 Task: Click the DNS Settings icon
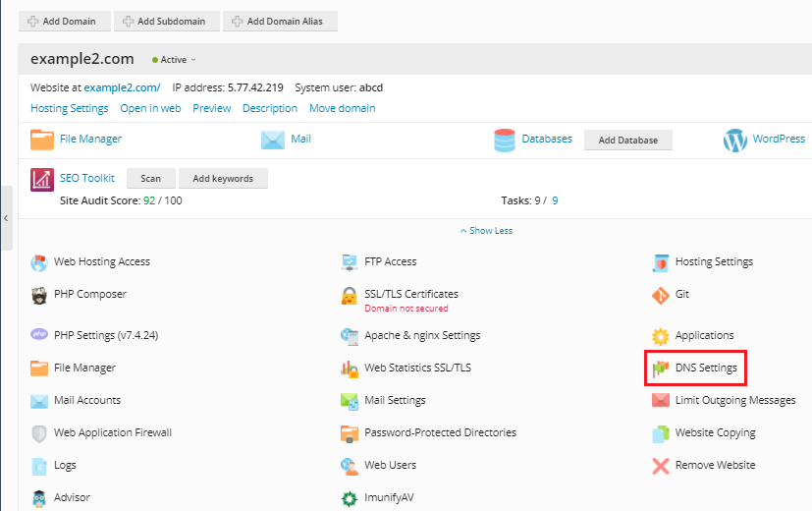point(660,369)
